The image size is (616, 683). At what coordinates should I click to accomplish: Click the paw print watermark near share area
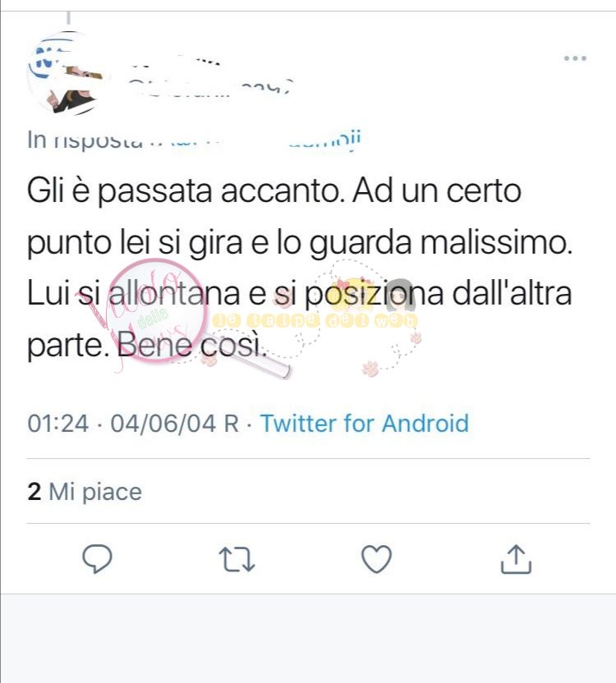tap(370, 369)
